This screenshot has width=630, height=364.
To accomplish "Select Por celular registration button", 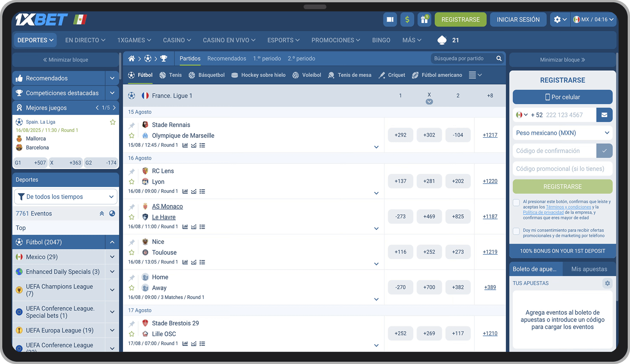I will pos(562,97).
